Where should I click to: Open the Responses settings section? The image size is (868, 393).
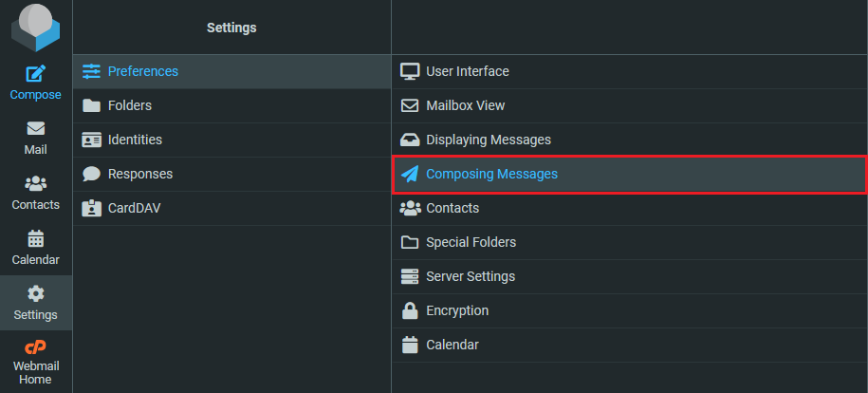[139, 174]
